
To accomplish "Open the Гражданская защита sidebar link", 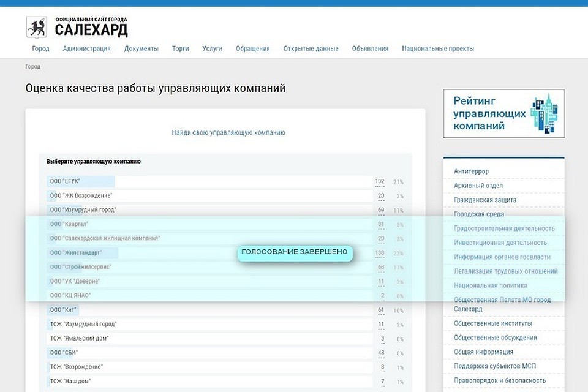I will 485,200.
